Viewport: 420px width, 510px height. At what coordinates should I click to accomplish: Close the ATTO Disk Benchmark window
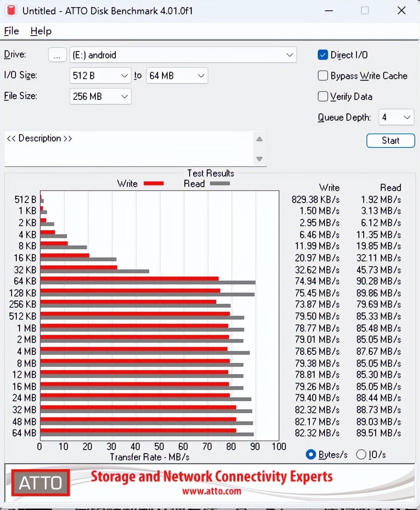click(402, 11)
